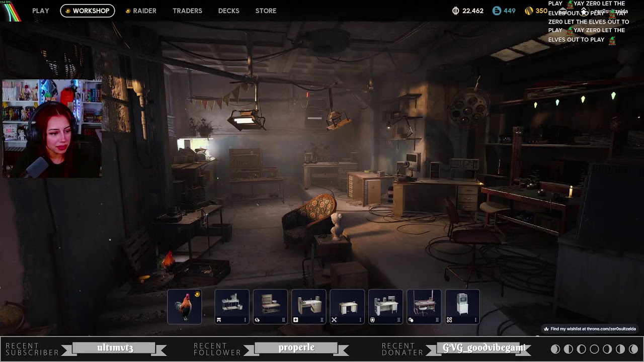Click the recent subscriber name ult1mvt3
This screenshot has height=362, width=644.
tap(115, 348)
